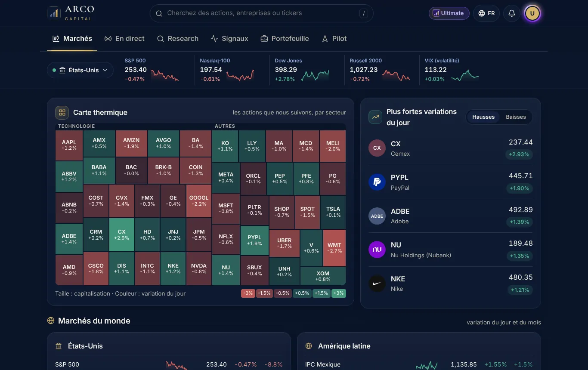This screenshot has height=370, width=588.
Task: Select the AAPL heatmap tile
Action: tap(69, 145)
